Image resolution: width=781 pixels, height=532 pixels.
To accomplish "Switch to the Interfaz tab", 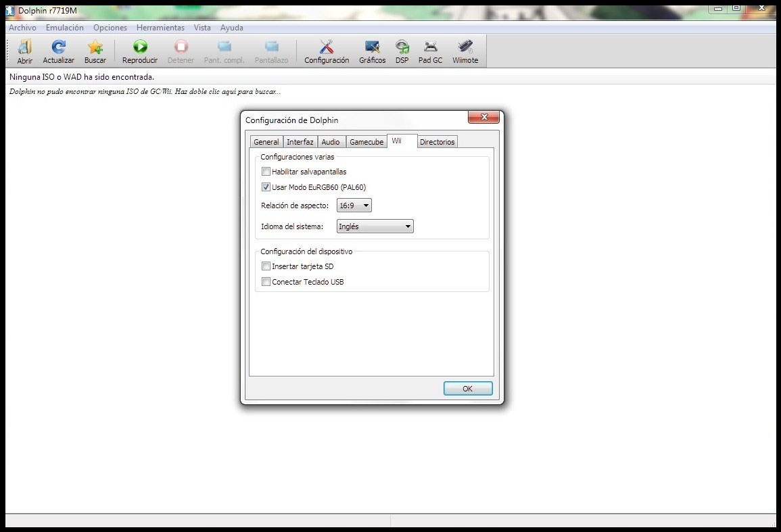I will pos(300,142).
